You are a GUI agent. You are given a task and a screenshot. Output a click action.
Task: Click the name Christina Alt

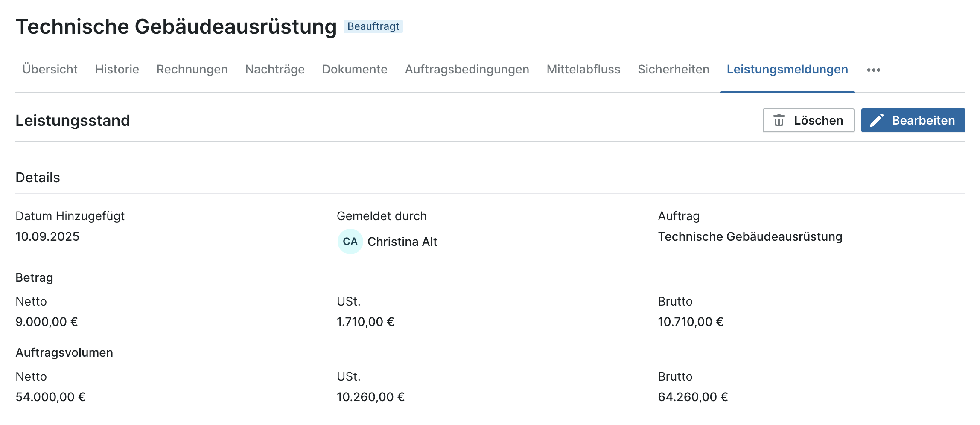point(402,242)
